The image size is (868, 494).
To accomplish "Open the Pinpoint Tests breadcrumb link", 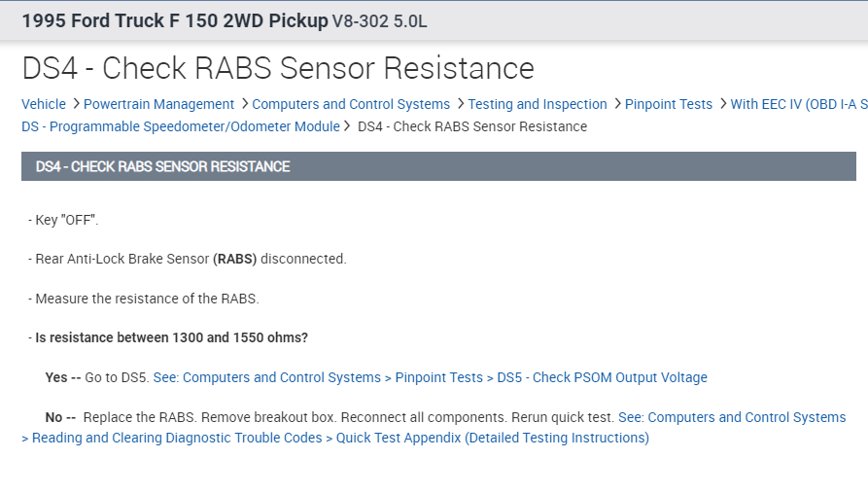I will point(668,104).
